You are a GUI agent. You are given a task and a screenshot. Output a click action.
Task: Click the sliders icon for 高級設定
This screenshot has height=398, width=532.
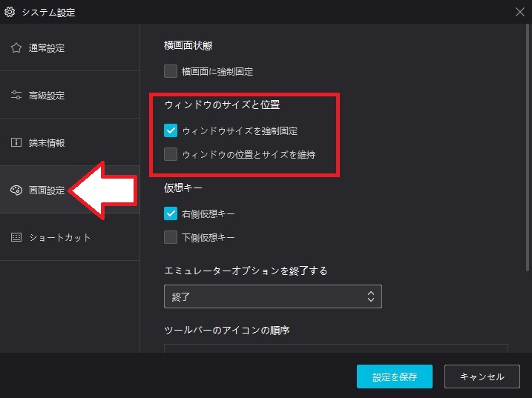coord(16,95)
